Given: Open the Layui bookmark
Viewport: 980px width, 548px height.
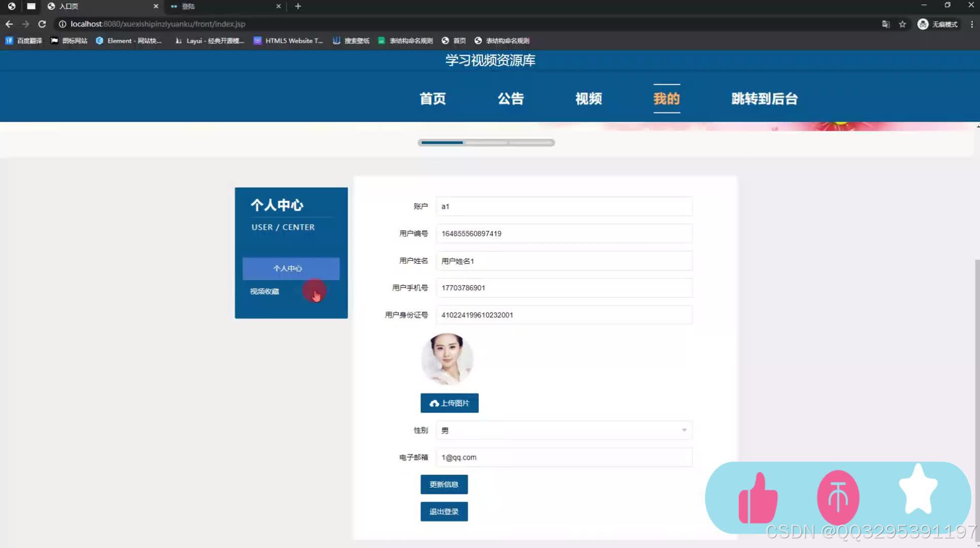Looking at the screenshot, I should [210, 41].
